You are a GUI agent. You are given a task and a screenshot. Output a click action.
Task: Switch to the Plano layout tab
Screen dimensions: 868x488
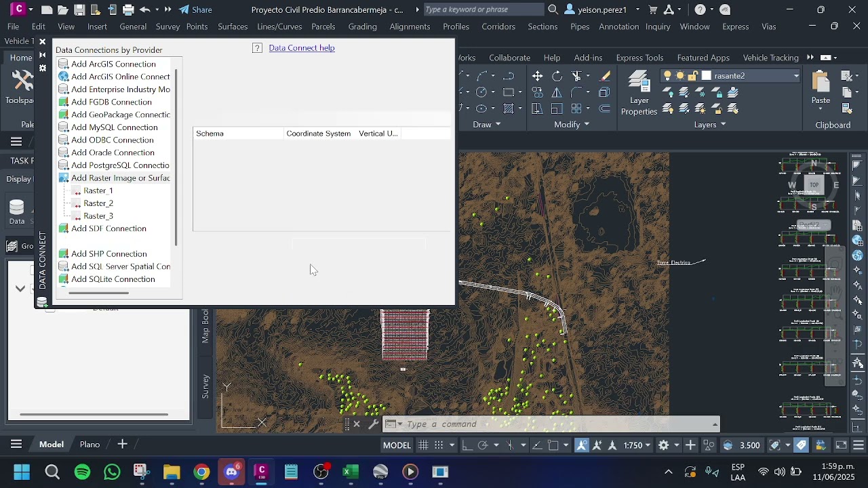point(90,445)
